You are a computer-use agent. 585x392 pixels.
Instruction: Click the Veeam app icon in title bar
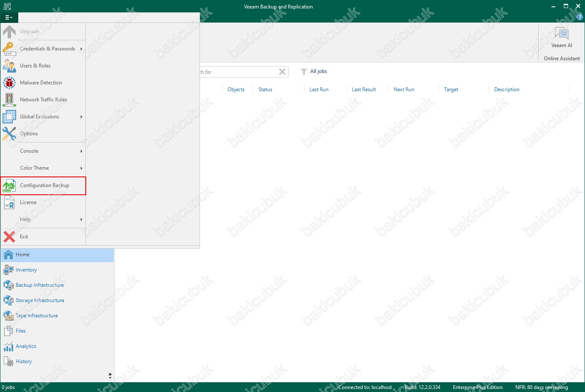tap(7, 6)
